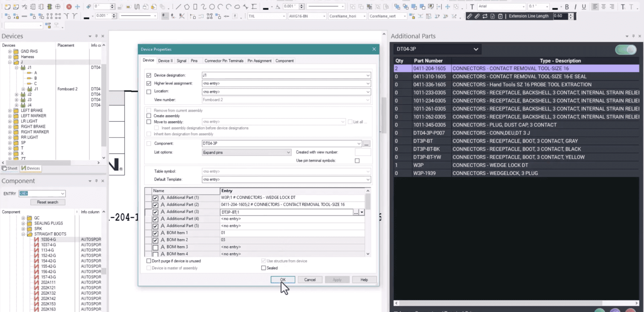
Task: Align text to the left
Action: 595,7
